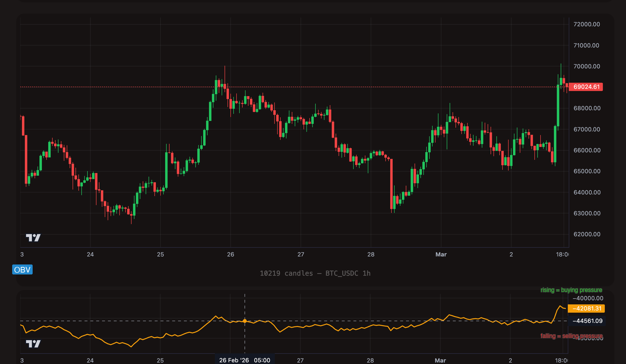Click the orange OBV value tag −42081.31

tap(587, 309)
